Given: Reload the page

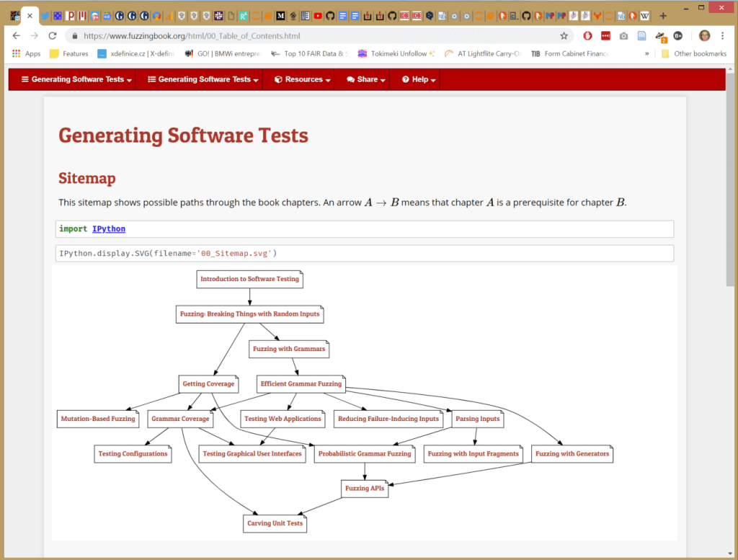Looking at the screenshot, I should [52, 35].
